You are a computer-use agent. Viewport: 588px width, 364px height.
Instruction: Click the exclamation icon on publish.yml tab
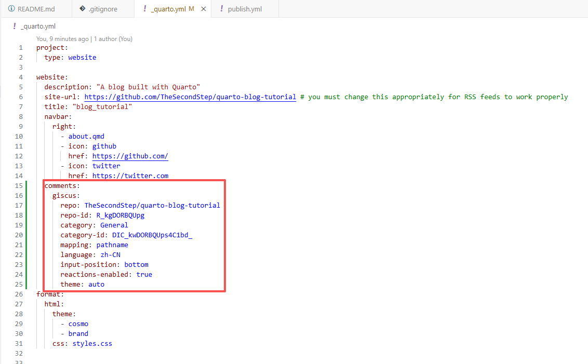[222, 9]
